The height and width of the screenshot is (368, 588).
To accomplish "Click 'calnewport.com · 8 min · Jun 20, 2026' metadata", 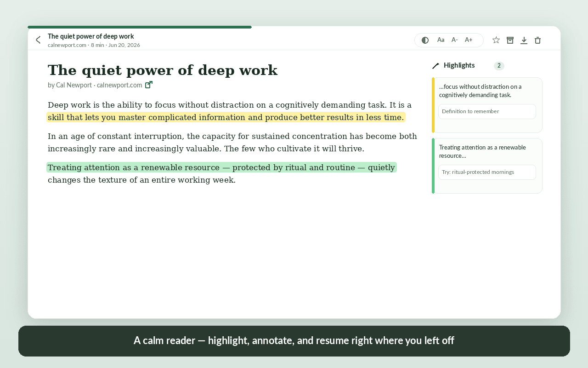I will point(94,45).
